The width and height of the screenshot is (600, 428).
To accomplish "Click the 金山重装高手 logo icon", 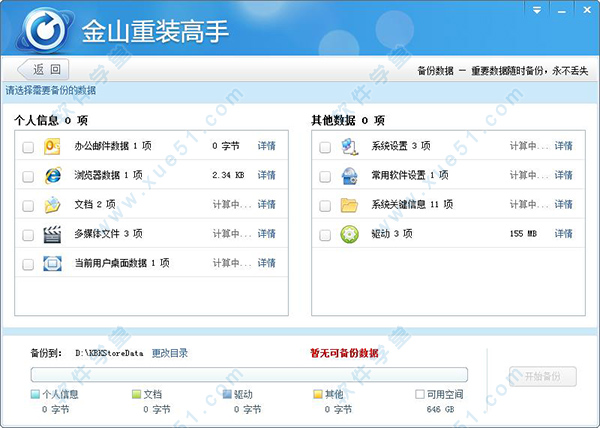I will [46, 29].
